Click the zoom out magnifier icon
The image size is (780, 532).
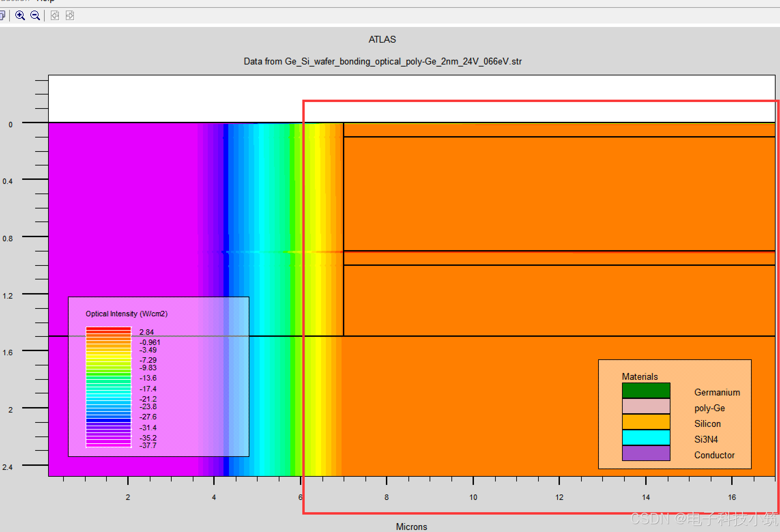tap(35, 15)
